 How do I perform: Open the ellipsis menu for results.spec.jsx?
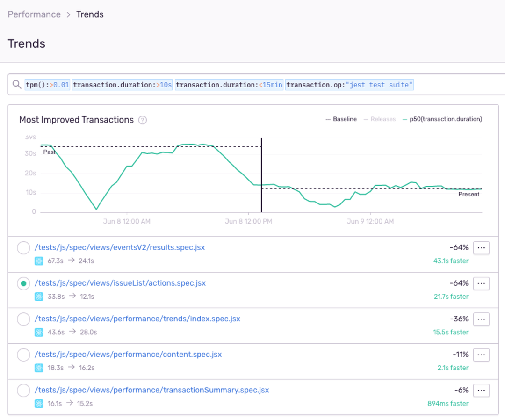point(481,248)
